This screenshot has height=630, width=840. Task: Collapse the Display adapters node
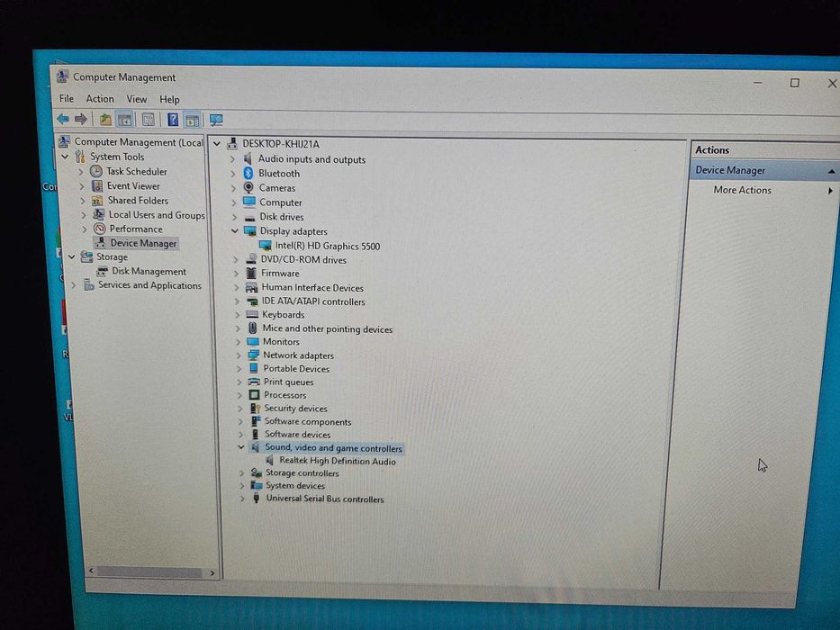coord(234,231)
